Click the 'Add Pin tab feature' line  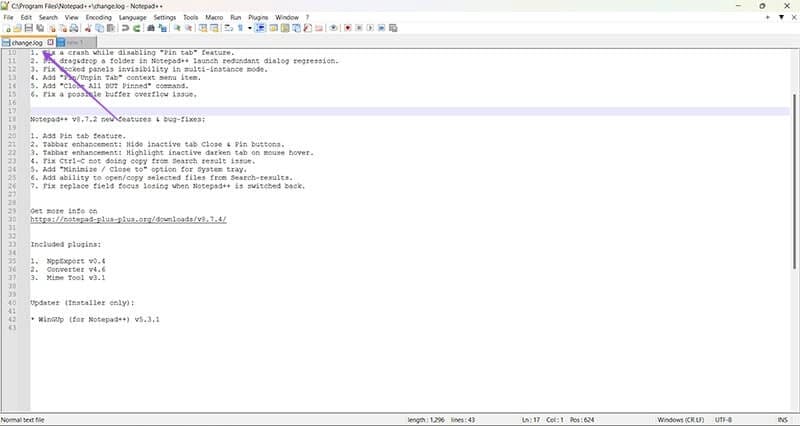point(78,136)
